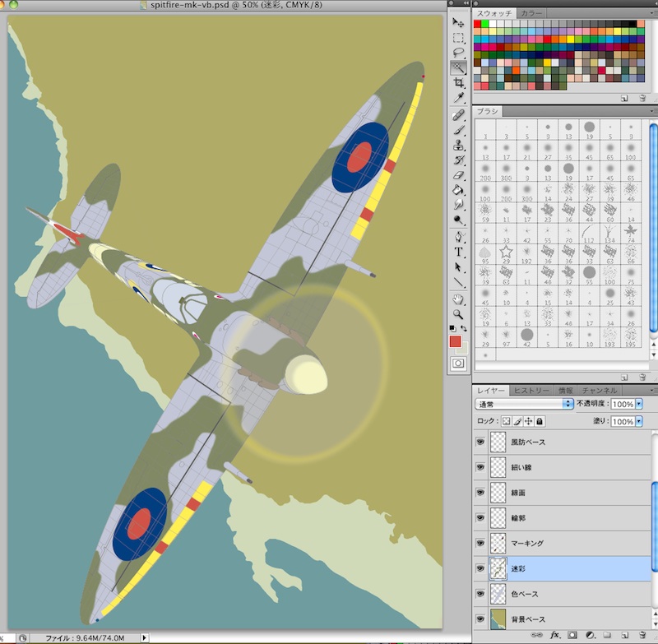Screen dimensions: 658x644
Task: Hide the 迷彩 layer
Action: click(480, 568)
